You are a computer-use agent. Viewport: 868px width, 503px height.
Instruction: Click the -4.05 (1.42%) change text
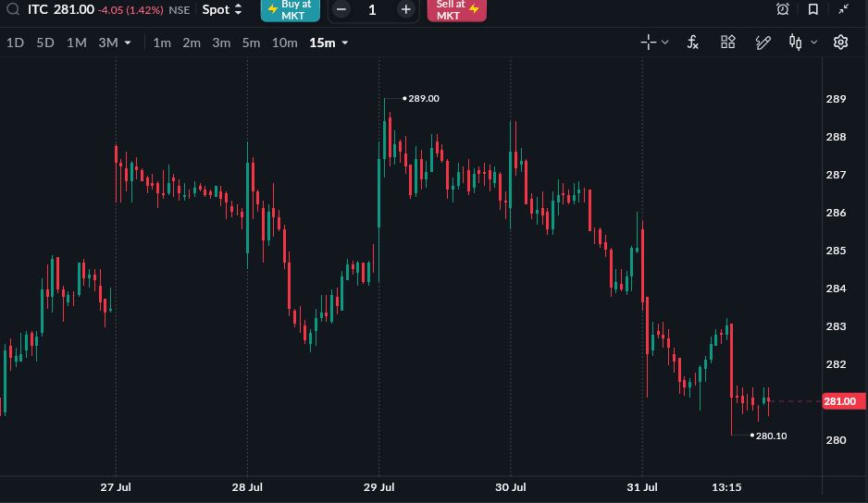[x=130, y=10]
